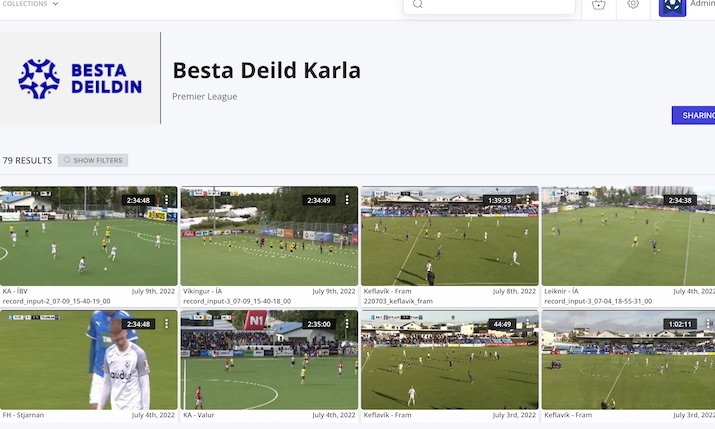Open the settings gear icon
The height and width of the screenshot is (429, 715).
point(633,4)
